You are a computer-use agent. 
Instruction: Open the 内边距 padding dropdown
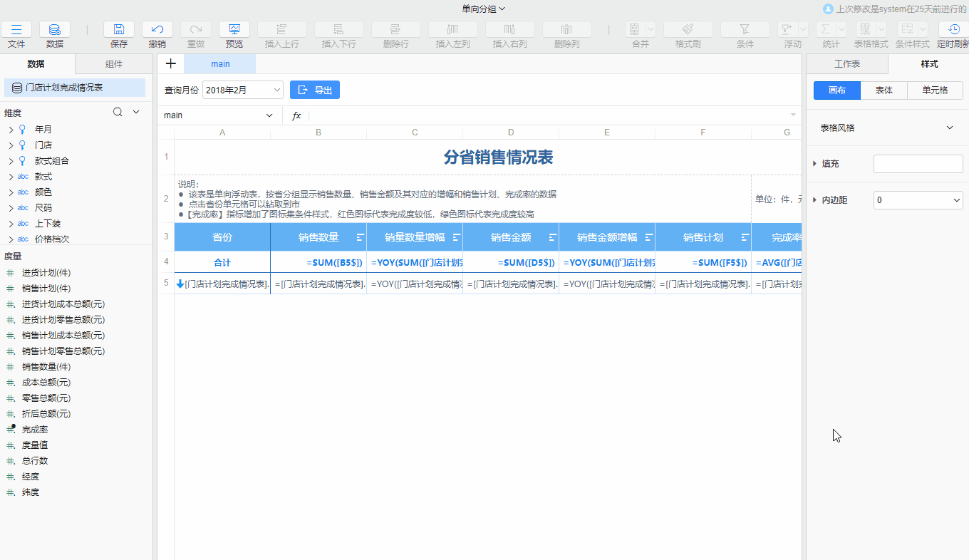click(918, 200)
